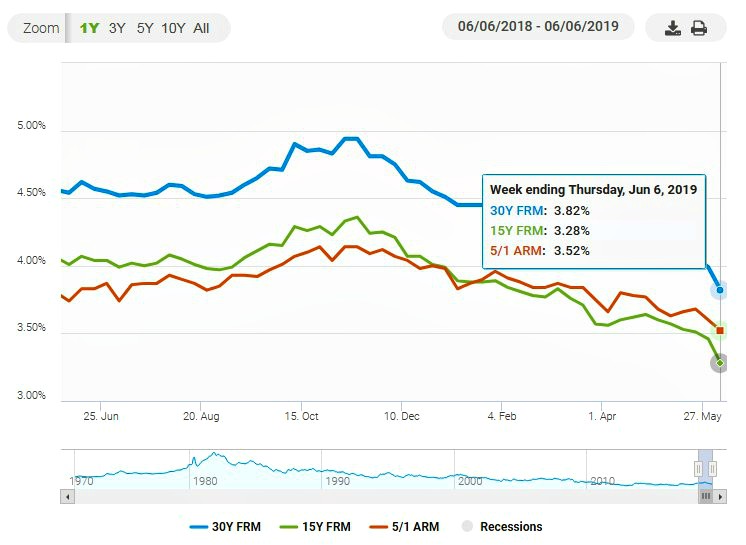Print the chart
Viewport: 746px width, 545px height.
[x=698, y=28]
